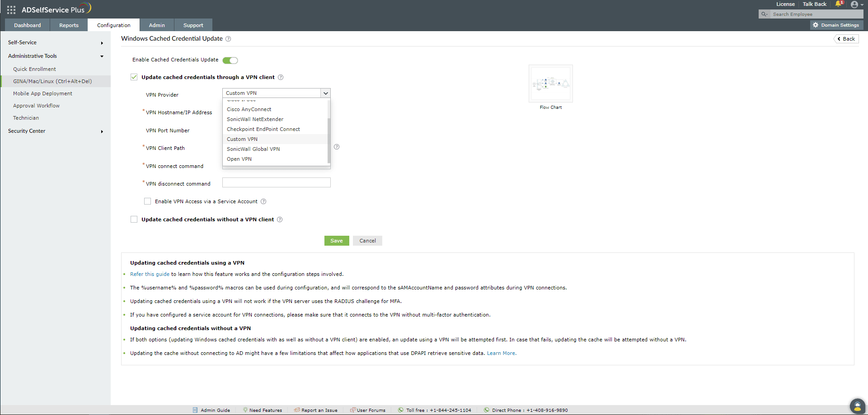Focus the VPN disconnect command field

point(277,182)
